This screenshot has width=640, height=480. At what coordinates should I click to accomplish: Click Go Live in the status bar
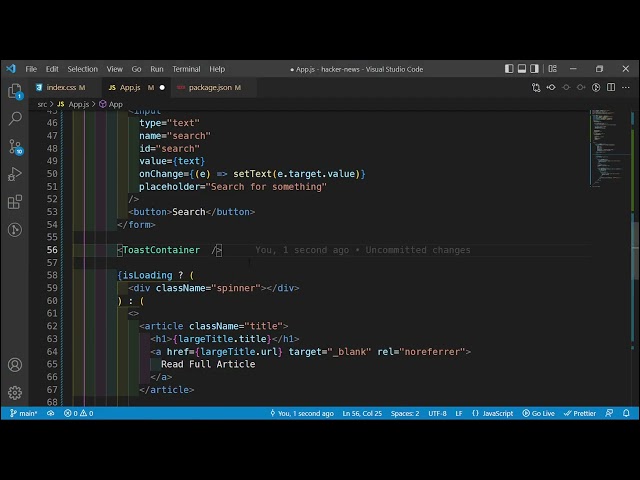click(538, 413)
